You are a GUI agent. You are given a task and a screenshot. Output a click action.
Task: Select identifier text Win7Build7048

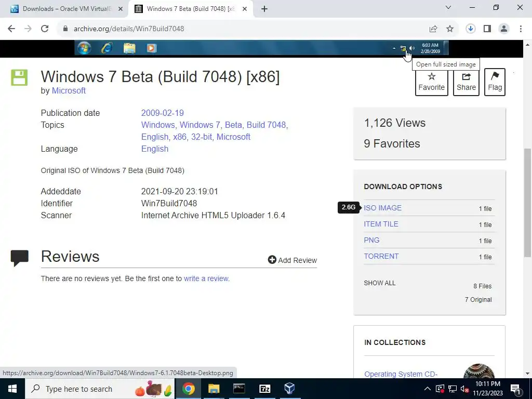[169, 203]
